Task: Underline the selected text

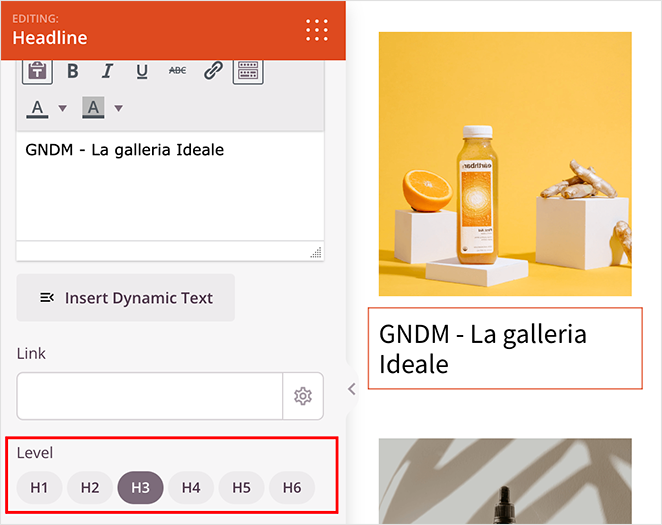Action: (x=142, y=71)
